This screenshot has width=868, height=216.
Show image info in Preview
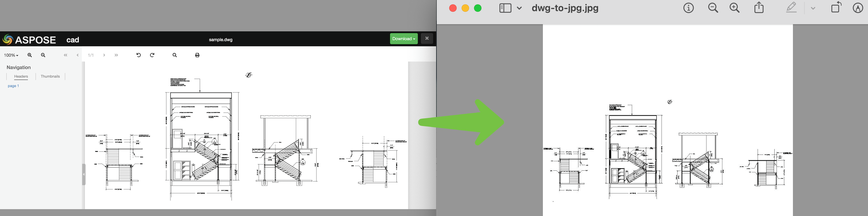click(688, 8)
